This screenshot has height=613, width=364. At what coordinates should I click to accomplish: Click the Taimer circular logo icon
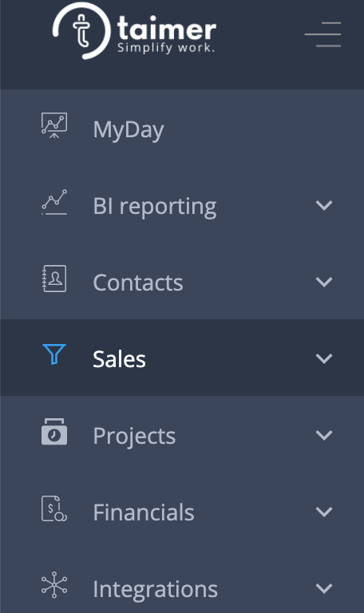point(81,31)
